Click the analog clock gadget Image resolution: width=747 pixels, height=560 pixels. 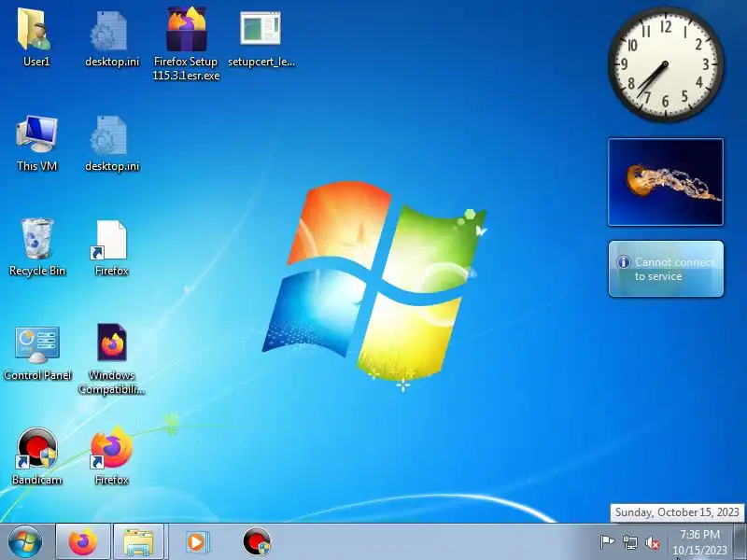click(666, 64)
